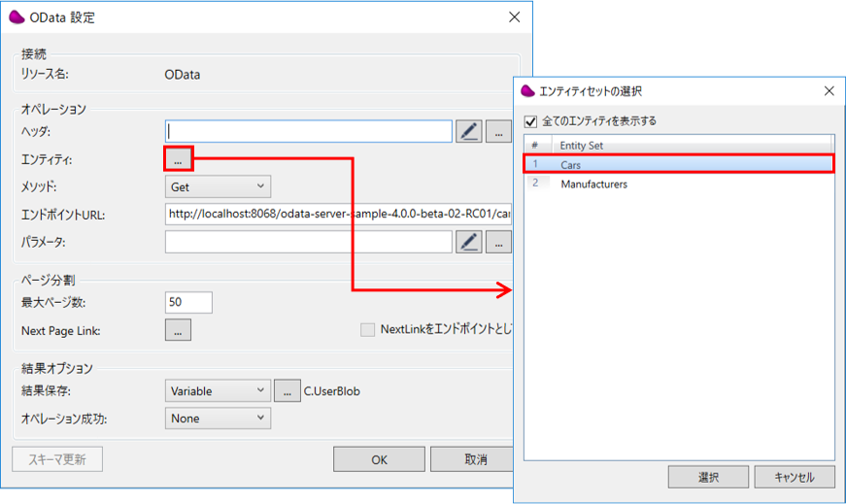Click the エンドポイントURL input field
Screen dimensions: 846x504
point(338,214)
